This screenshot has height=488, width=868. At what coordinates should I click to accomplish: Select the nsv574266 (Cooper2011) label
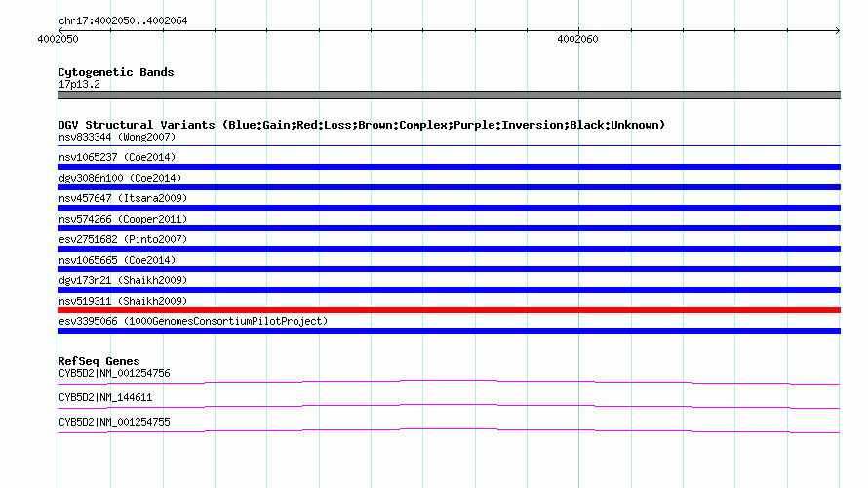123,219
